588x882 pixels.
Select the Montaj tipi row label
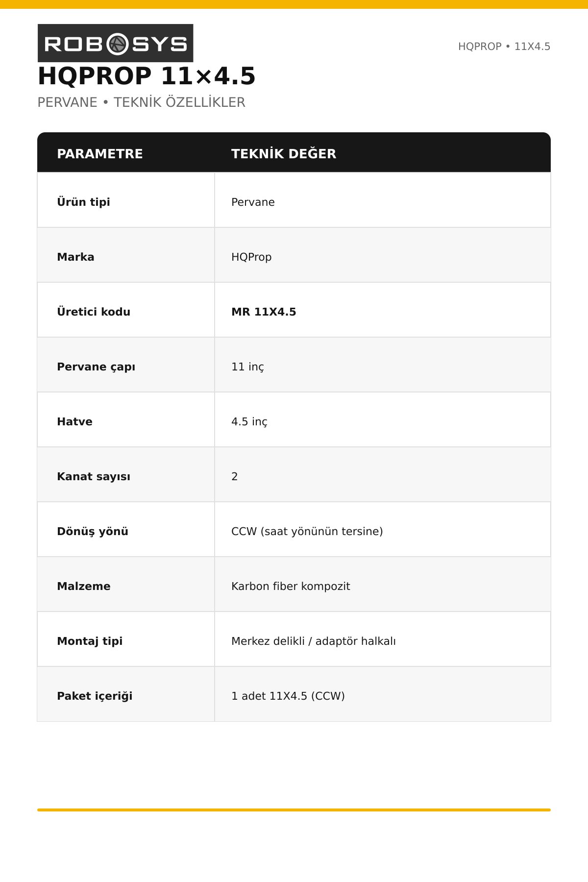pyautogui.click(x=90, y=641)
